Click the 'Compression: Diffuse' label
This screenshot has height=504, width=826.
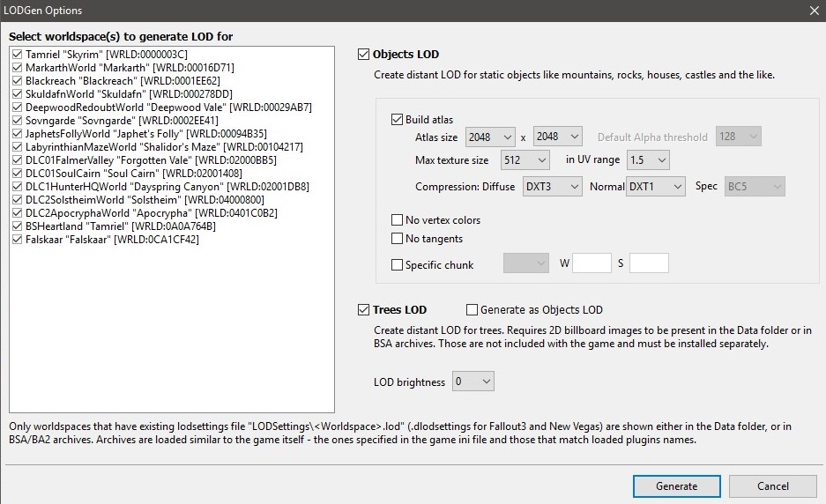pyautogui.click(x=465, y=187)
